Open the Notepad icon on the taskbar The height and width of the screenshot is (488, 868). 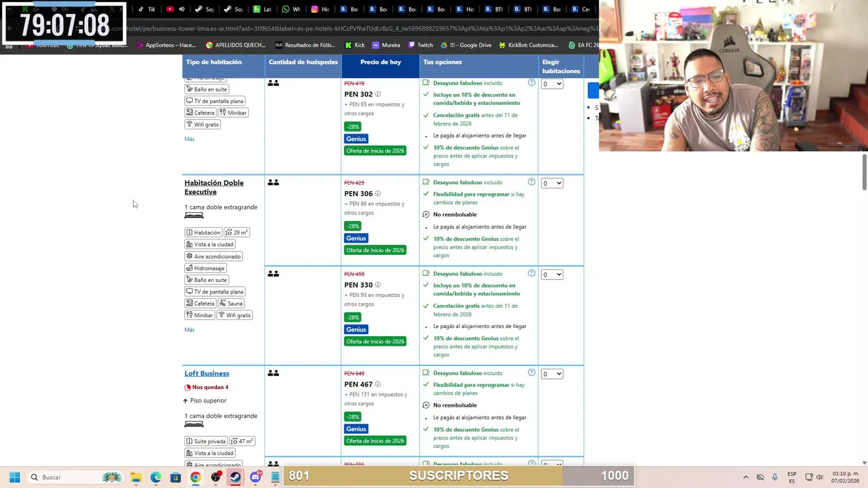pyautogui.click(x=275, y=477)
